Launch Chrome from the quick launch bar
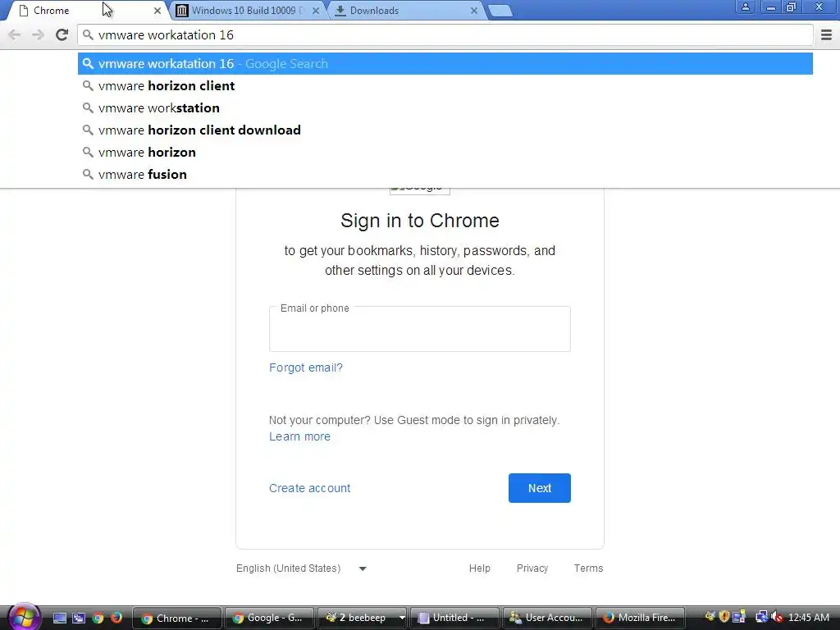Screen dimensions: 840x630 (x=98, y=618)
